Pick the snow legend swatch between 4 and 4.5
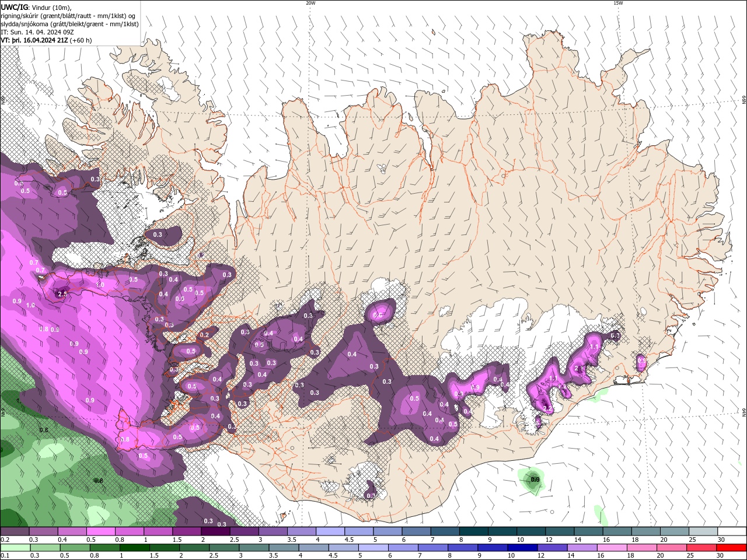747x560 pixels. coord(330,531)
